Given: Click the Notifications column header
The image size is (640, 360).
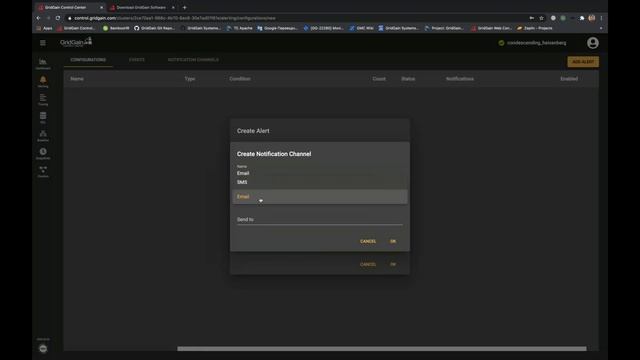Looking at the screenshot, I should (x=460, y=79).
